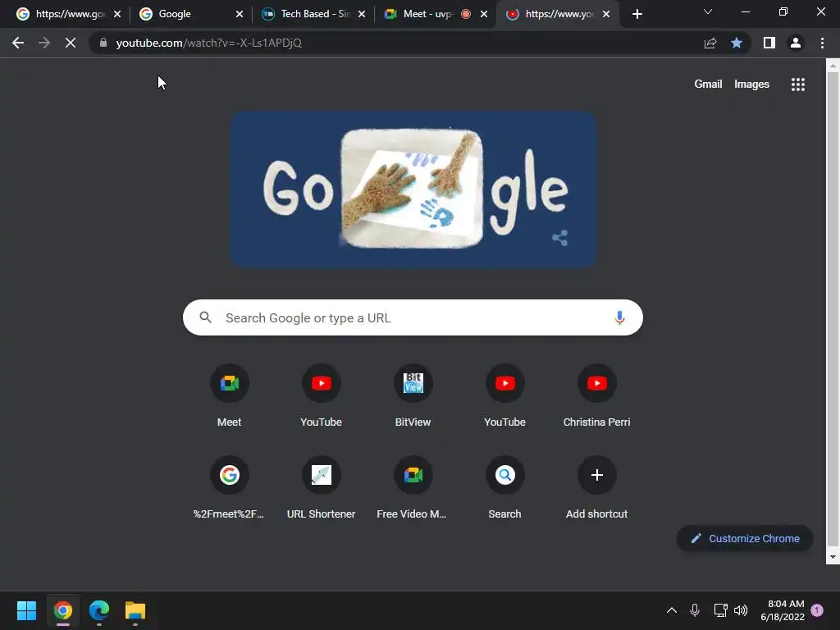Click the magnifier icon in the search box

coord(206,317)
